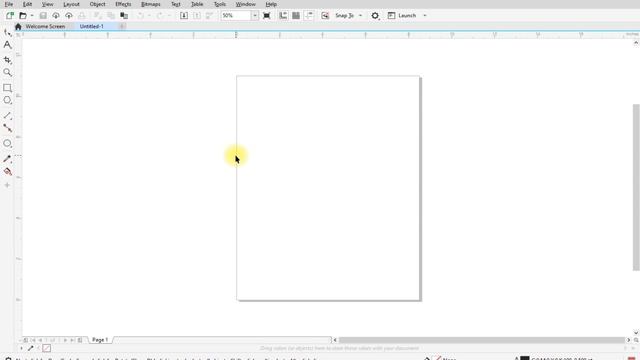The image size is (640, 360).
Task: Click the Add page icon beside Page 1
Action: 80,340
